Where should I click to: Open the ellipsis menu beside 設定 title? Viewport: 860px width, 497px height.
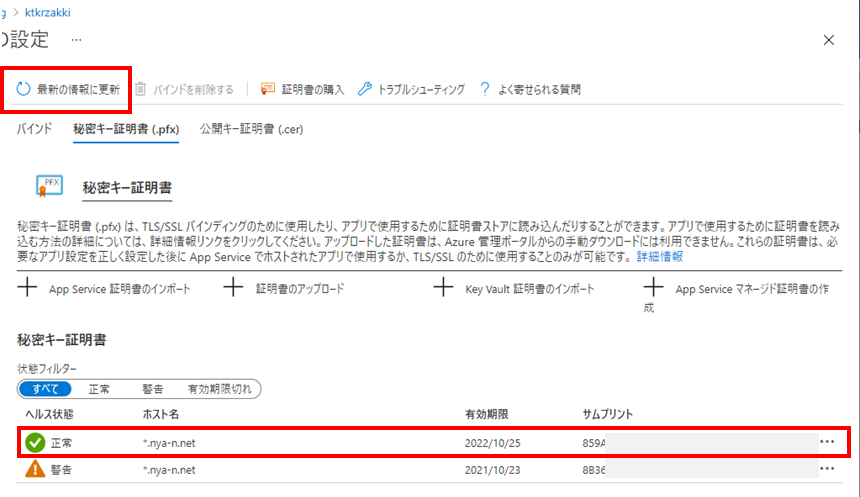tap(76, 40)
